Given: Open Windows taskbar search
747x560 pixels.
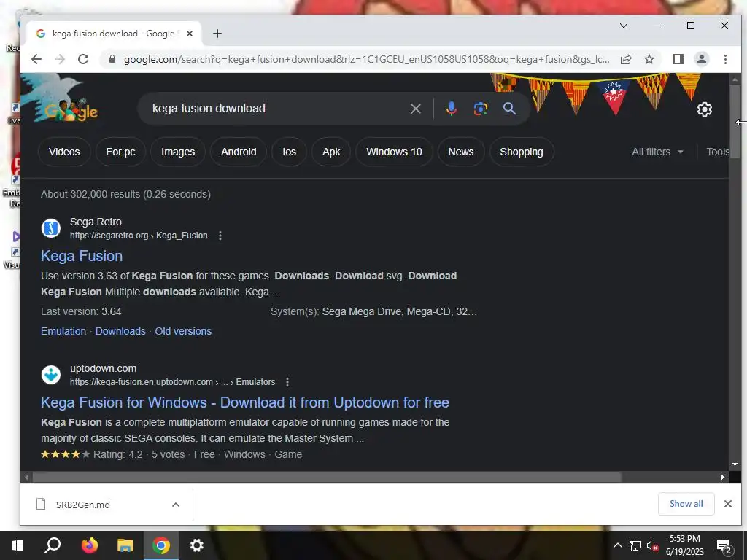Looking at the screenshot, I should click(53, 545).
